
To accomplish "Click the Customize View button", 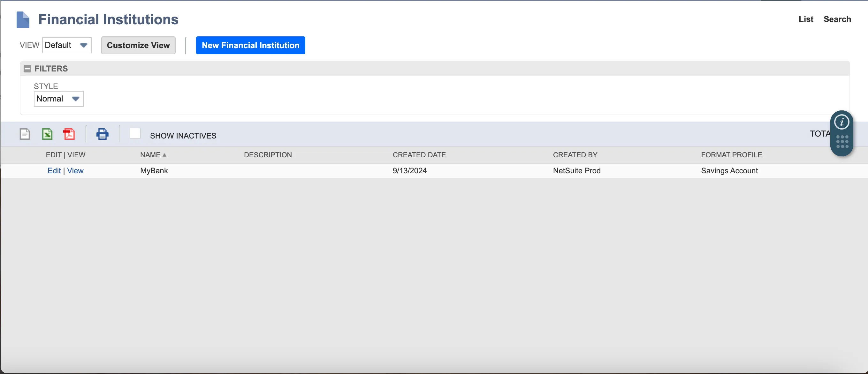I will 138,45.
